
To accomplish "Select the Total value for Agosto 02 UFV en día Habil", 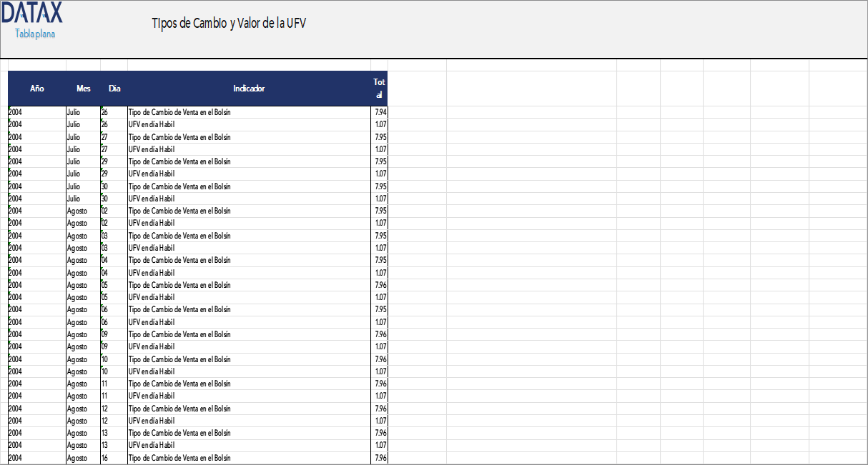I will coord(380,223).
